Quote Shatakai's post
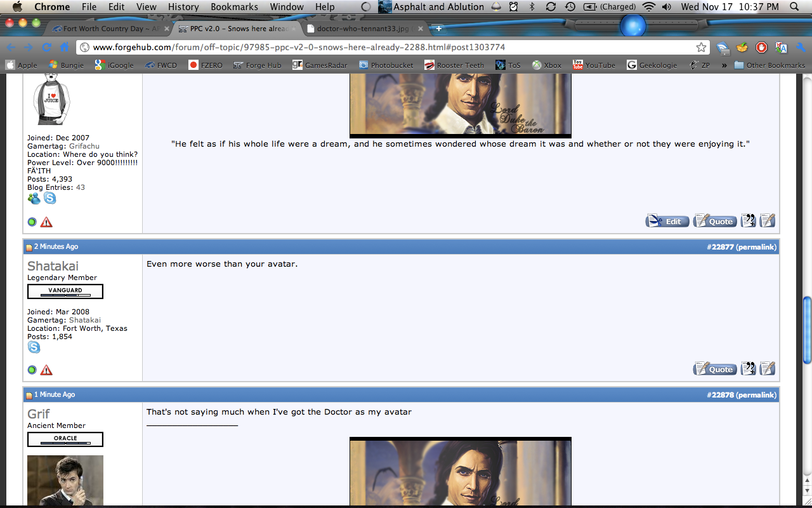The width and height of the screenshot is (812, 508). [715, 368]
